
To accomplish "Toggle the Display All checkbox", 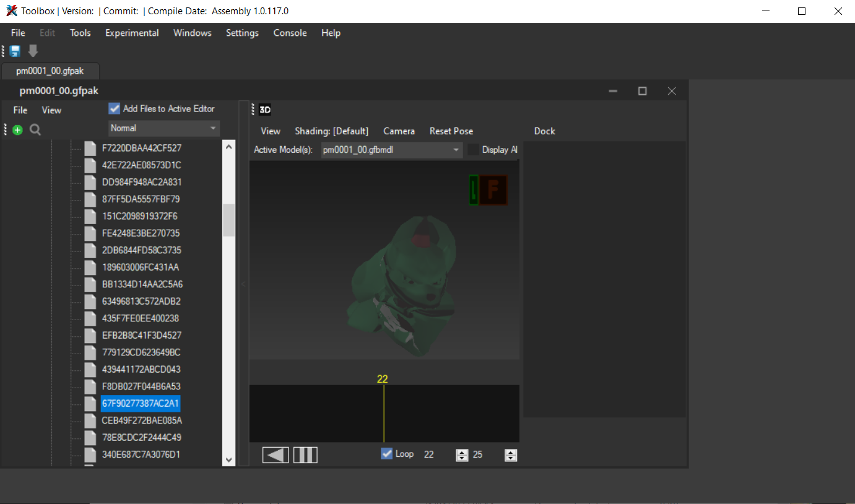I will (x=474, y=150).
